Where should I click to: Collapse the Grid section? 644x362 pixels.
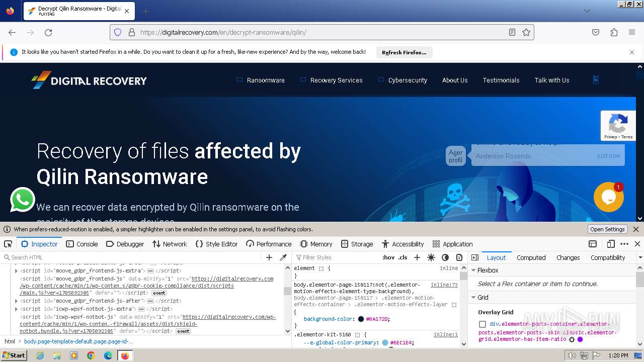(473, 298)
